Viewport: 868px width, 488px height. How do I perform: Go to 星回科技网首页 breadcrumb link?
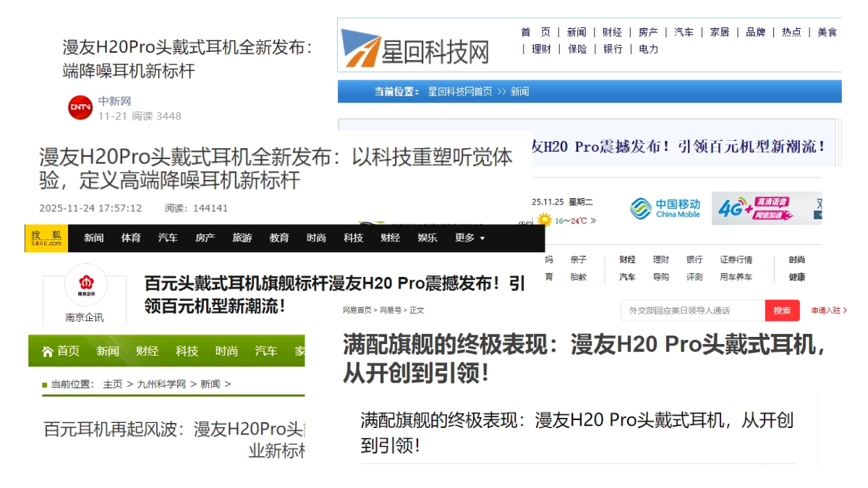tap(460, 92)
